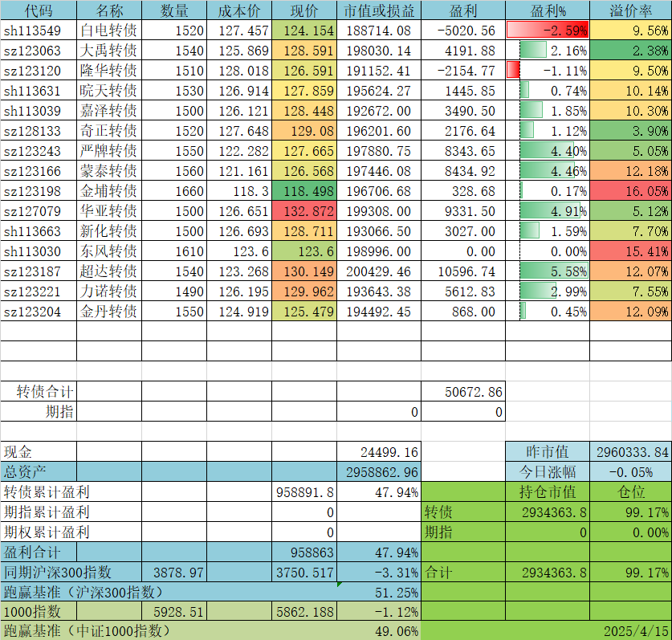Image resolution: width=672 pixels, height=640 pixels.
Task: Click the 转债合计 total 50672.86 cell
Action: [x=463, y=392]
